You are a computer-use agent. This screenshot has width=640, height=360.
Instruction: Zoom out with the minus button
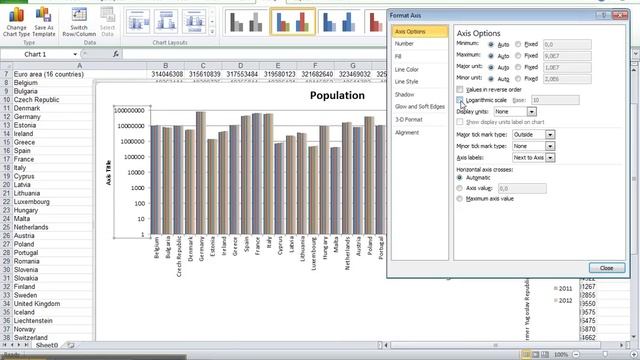pyautogui.click(x=576, y=355)
